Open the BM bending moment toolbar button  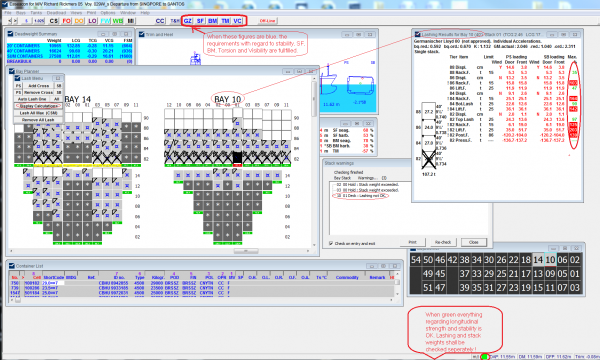[213, 21]
